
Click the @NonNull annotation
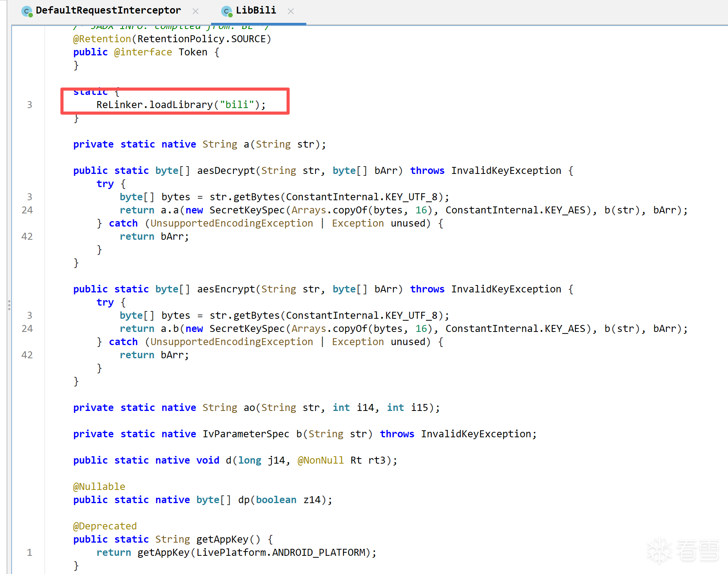click(321, 461)
